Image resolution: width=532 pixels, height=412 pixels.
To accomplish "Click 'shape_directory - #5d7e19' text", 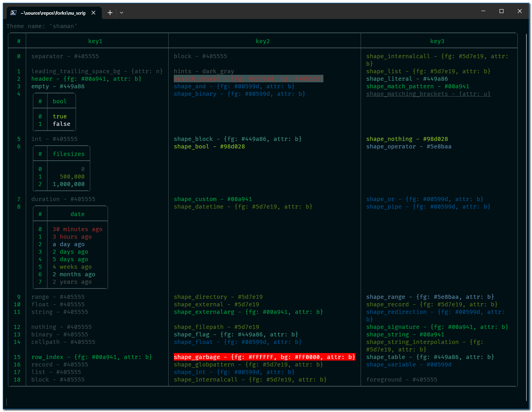I will 218,297.
